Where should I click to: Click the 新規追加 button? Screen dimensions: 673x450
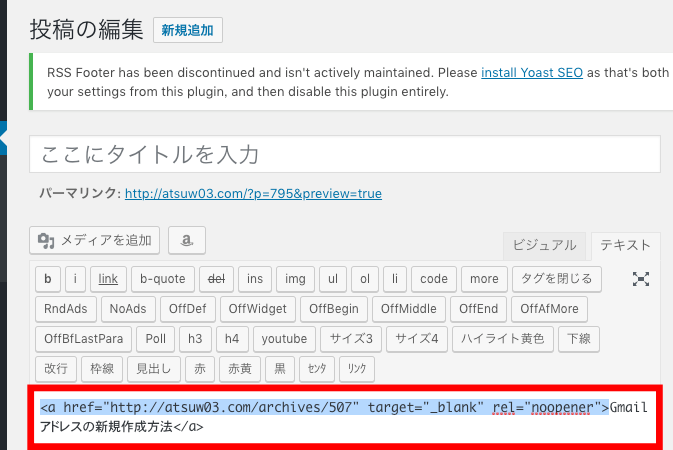click(x=188, y=30)
